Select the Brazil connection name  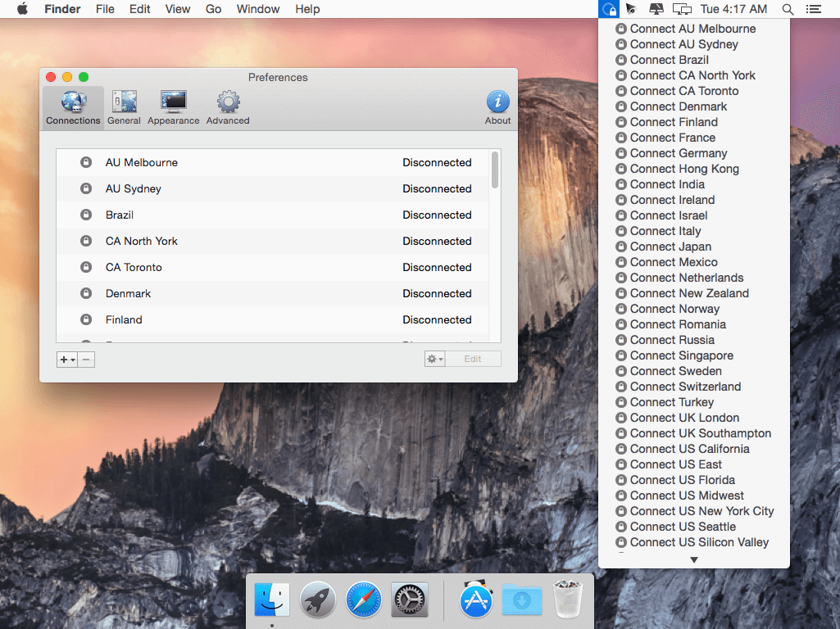pos(120,215)
